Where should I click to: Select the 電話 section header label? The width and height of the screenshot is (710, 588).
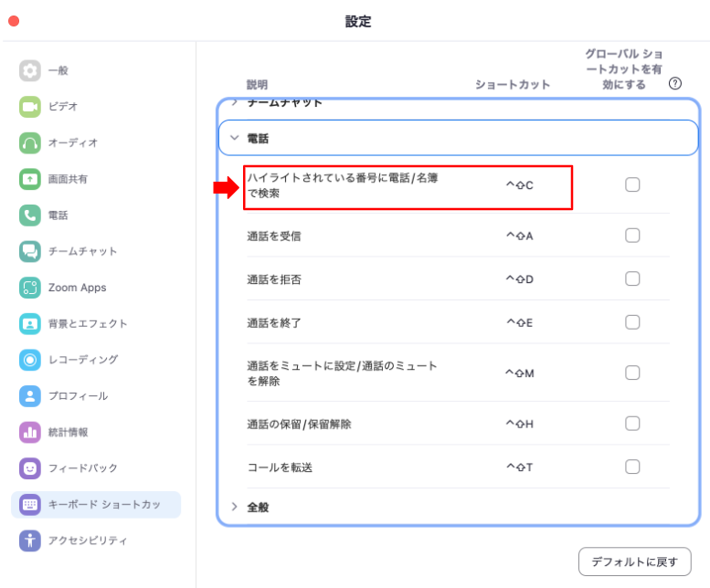click(x=258, y=139)
